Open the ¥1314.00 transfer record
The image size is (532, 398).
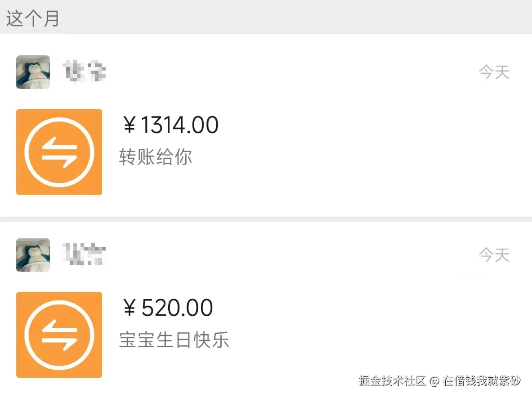point(171,125)
